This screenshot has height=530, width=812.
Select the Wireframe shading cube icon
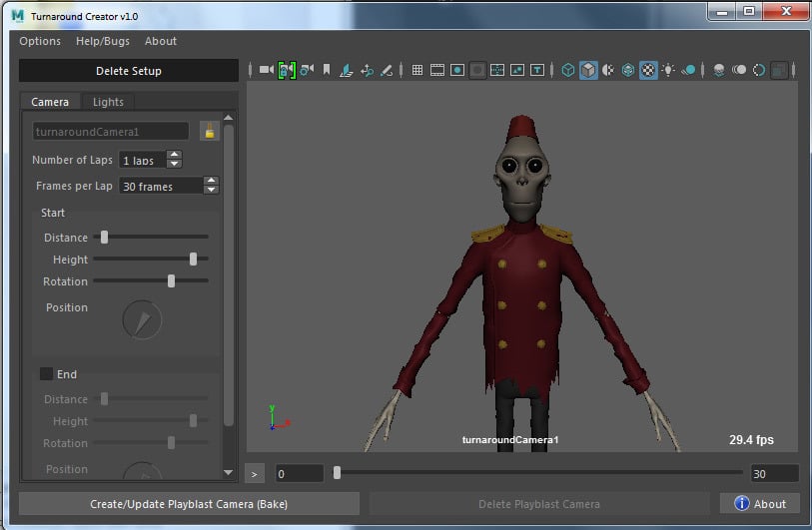[x=568, y=70]
